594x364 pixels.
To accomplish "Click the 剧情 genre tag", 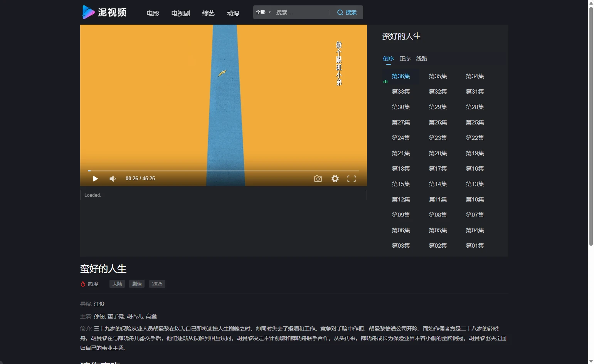I will [137, 284].
